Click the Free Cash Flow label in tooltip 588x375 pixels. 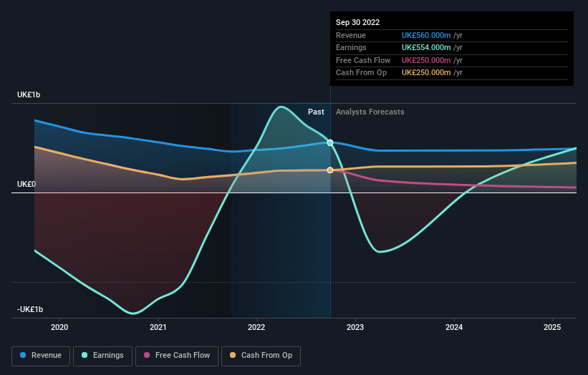(363, 60)
